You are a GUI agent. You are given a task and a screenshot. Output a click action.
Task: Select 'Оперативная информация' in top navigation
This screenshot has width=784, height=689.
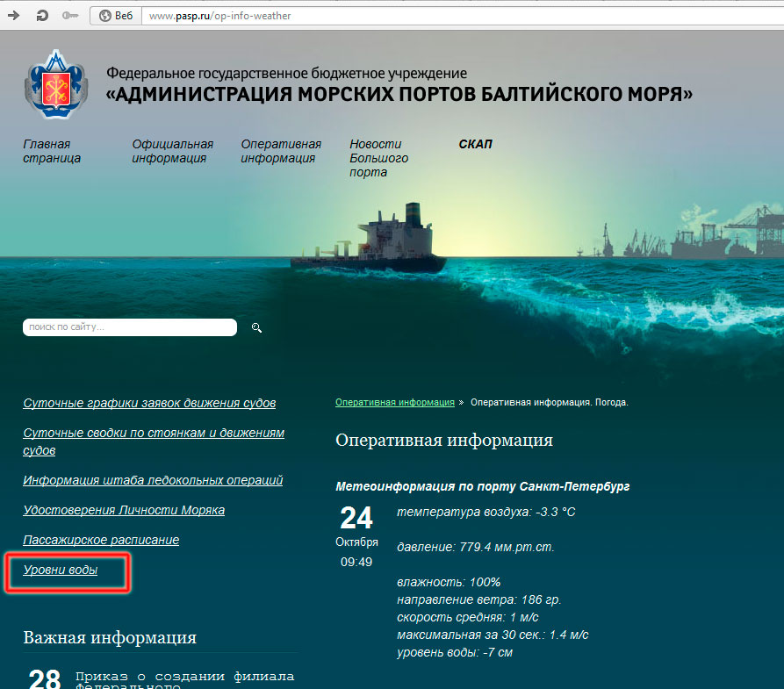[x=281, y=151]
